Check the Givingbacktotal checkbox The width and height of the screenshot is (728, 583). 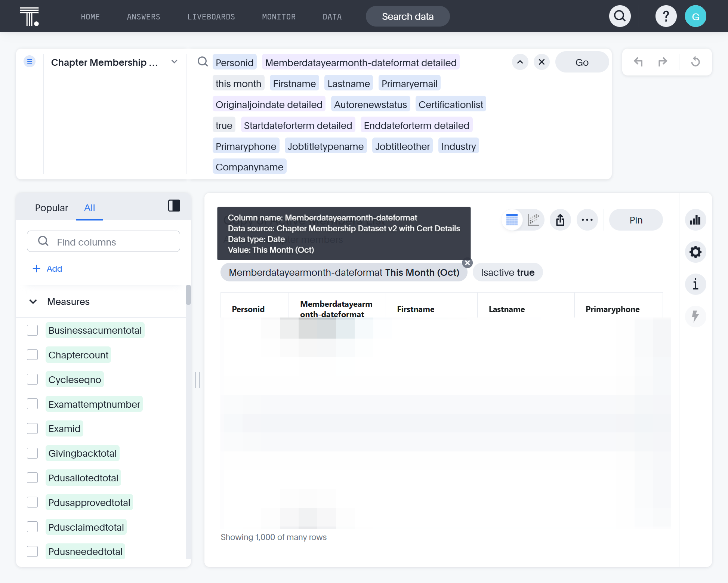[33, 453]
